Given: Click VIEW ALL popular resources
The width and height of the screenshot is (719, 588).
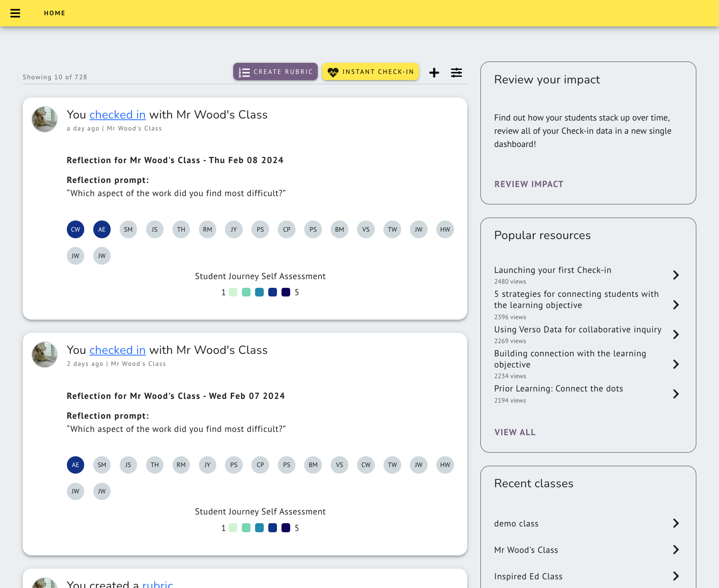Looking at the screenshot, I should tap(515, 432).
